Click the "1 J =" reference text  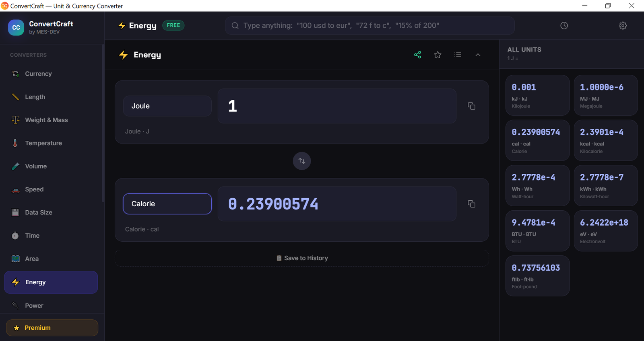click(x=513, y=58)
